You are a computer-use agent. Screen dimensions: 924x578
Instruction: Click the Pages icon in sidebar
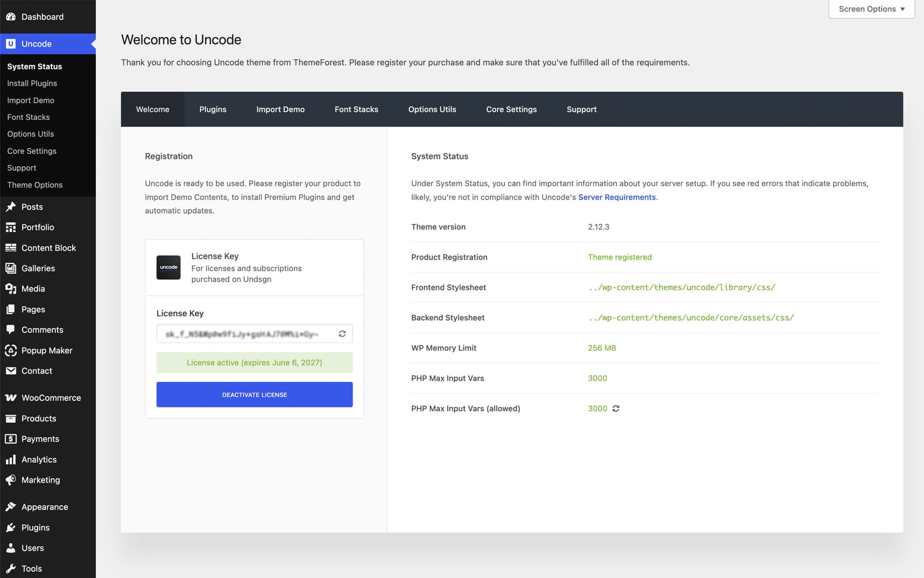(x=11, y=309)
